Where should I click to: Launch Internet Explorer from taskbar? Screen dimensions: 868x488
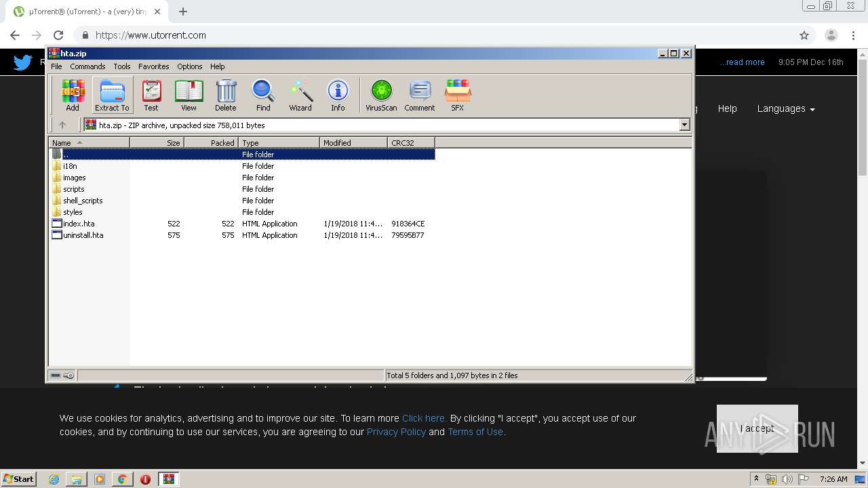54,479
